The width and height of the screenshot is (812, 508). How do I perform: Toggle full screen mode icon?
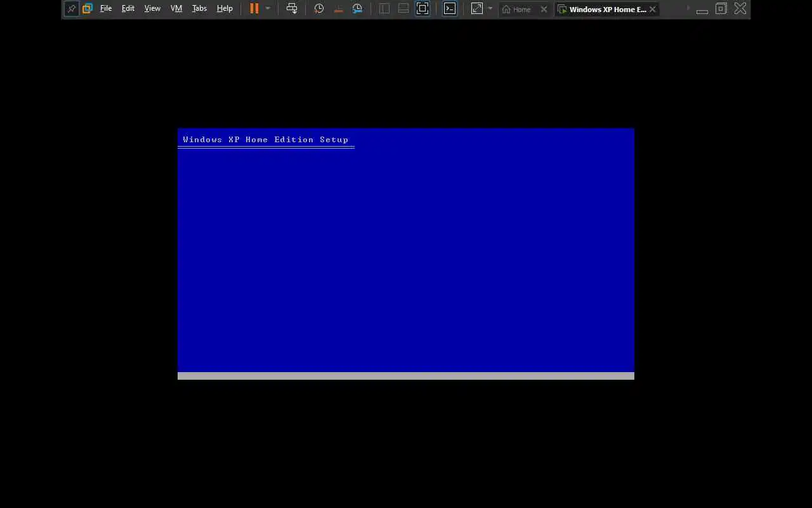coord(422,9)
